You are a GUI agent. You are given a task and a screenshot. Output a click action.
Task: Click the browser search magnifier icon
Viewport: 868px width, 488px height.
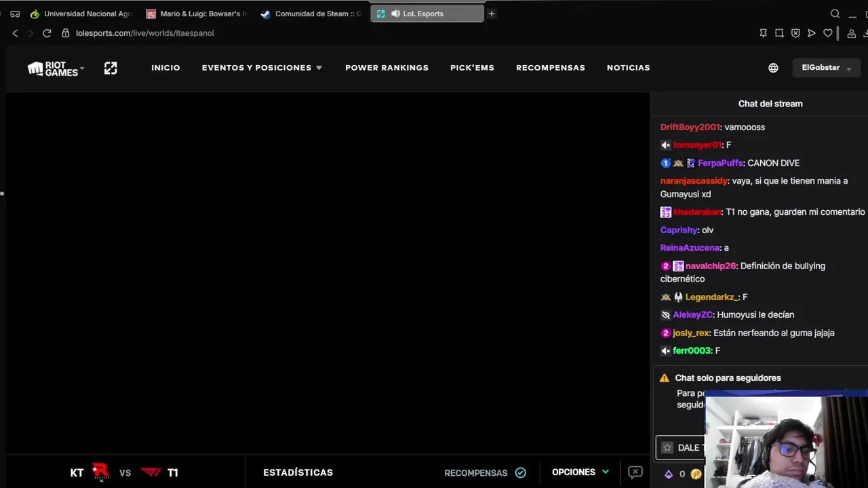(x=835, y=14)
